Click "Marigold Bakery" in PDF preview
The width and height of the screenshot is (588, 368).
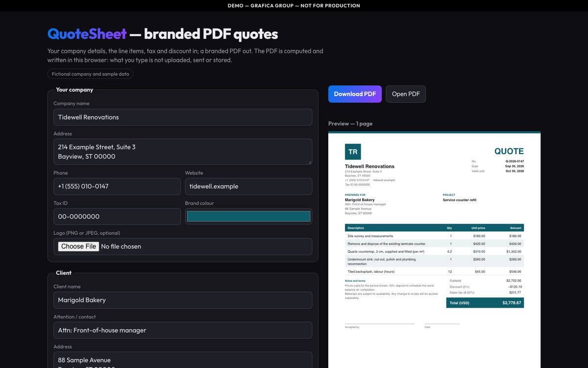pyautogui.click(x=360, y=200)
